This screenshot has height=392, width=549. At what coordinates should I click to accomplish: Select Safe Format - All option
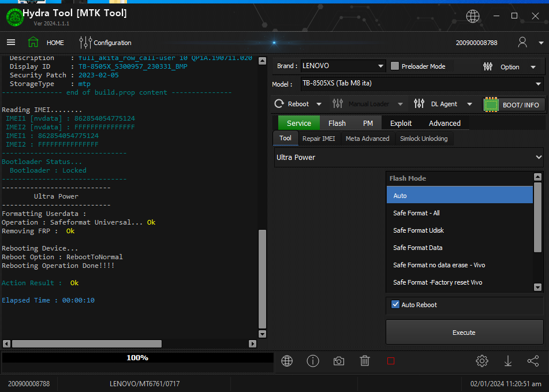click(x=460, y=213)
